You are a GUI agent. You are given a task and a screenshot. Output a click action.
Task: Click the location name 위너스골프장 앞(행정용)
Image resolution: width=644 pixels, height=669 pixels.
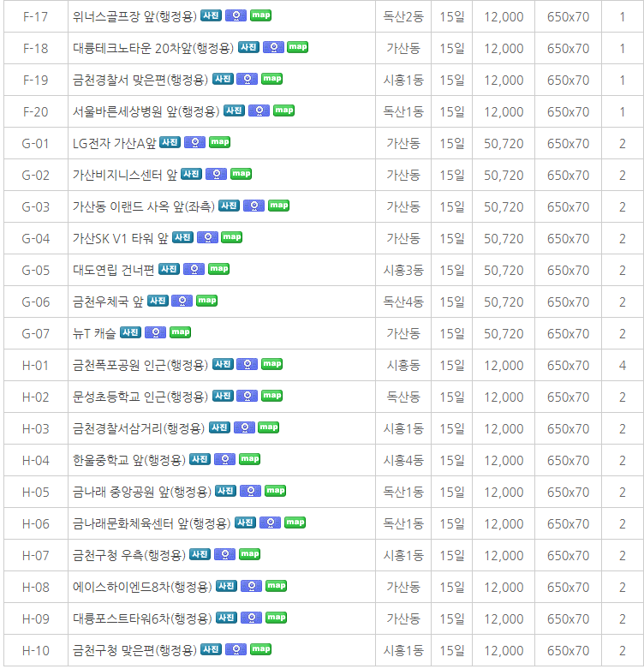click(134, 16)
